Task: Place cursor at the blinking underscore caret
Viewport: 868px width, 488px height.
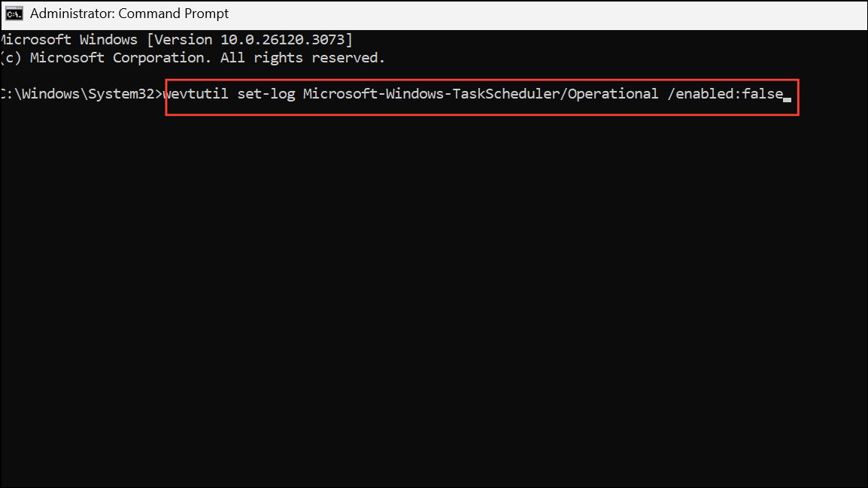Action: click(788, 100)
